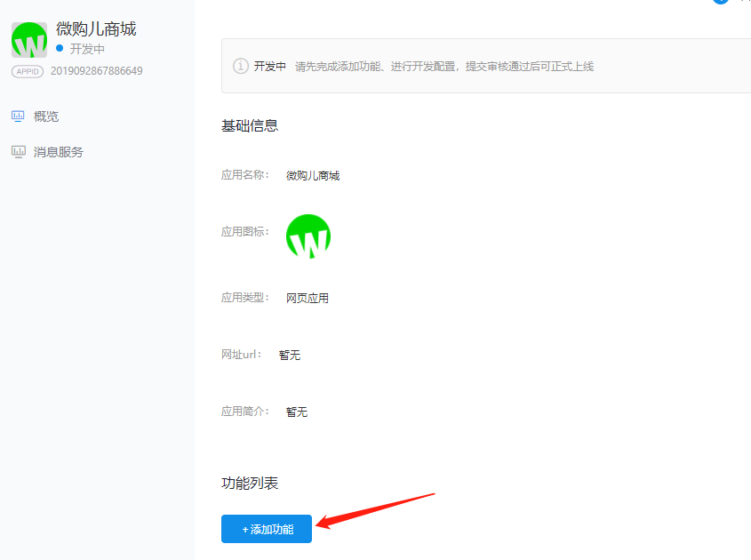Click the 开发中 status text in sidebar
This screenshot has height=560, width=751.
tap(87, 48)
